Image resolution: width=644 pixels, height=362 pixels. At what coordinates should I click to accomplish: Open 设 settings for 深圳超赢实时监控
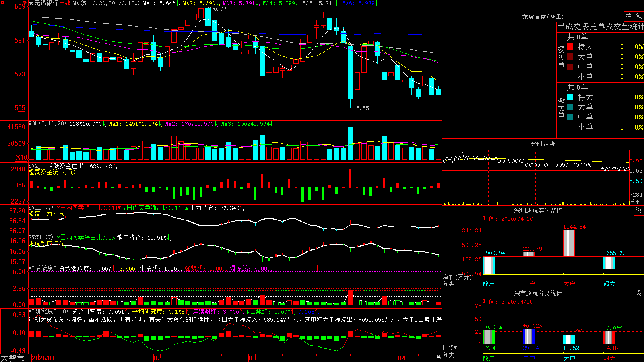pyautogui.click(x=639, y=210)
